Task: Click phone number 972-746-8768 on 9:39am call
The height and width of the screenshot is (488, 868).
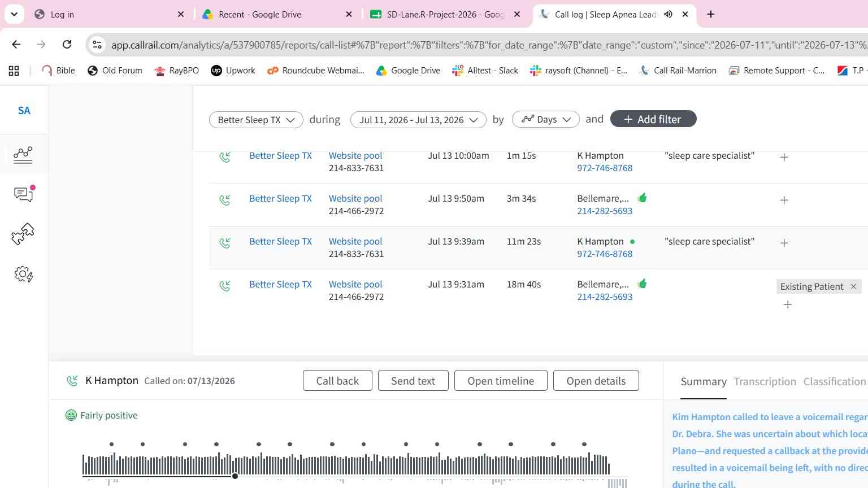Action: coord(605,254)
